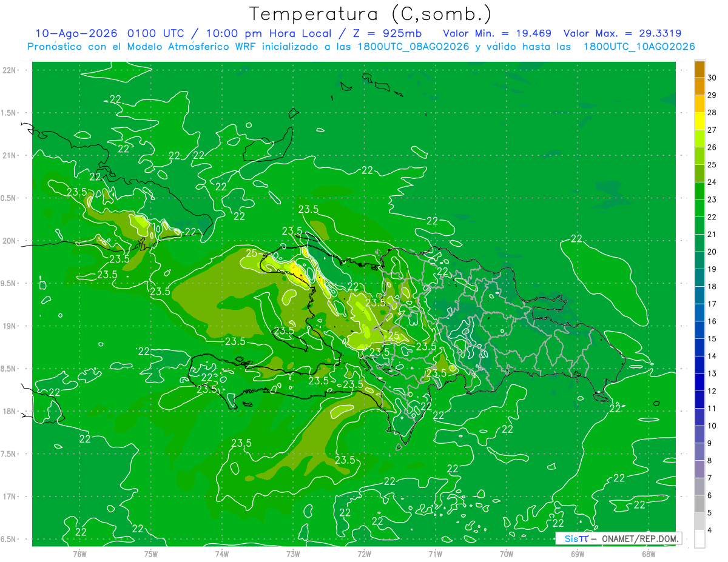Pick orange swatch between 29 and 30

699,86
